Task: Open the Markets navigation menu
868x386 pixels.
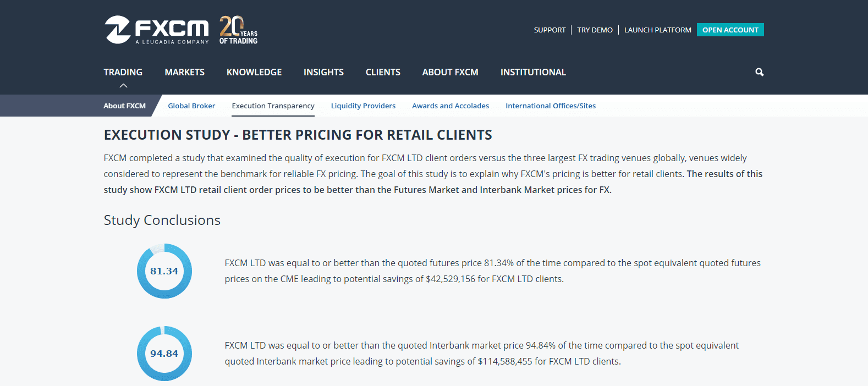Action: coord(184,72)
